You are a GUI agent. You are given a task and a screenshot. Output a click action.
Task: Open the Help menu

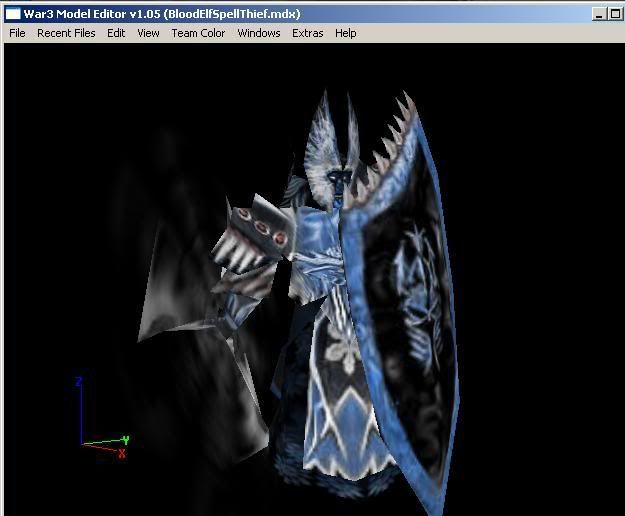(346, 33)
